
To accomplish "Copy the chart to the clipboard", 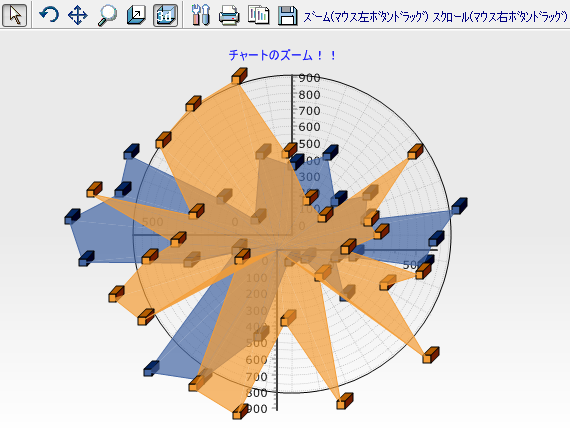I will tap(258, 16).
